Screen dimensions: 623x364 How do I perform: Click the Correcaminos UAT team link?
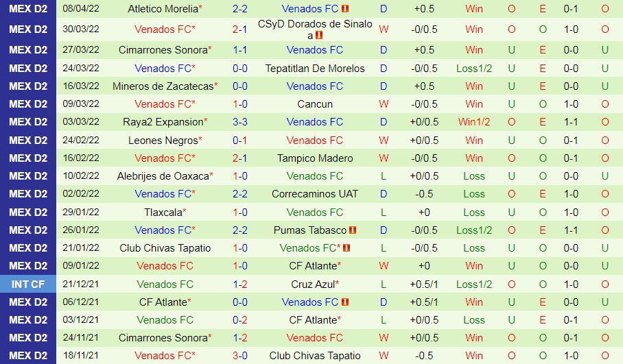(x=315, y=194)
